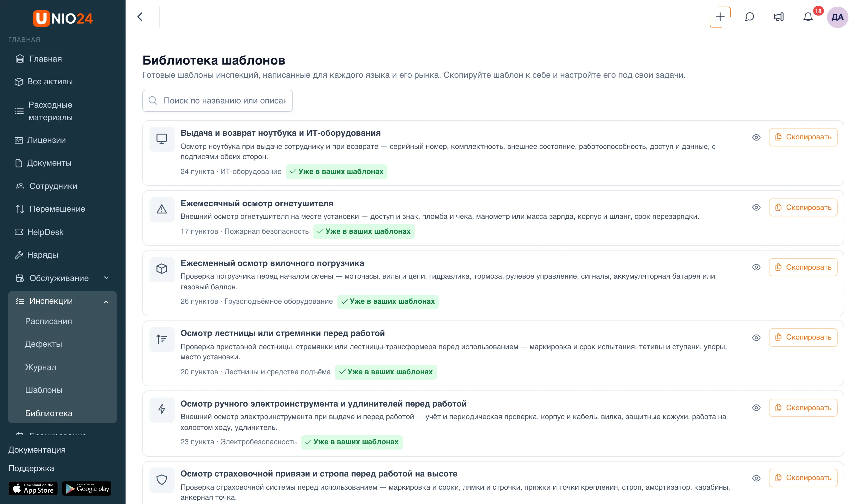Open the ДА user avatar menu

(x=837, y=17)
